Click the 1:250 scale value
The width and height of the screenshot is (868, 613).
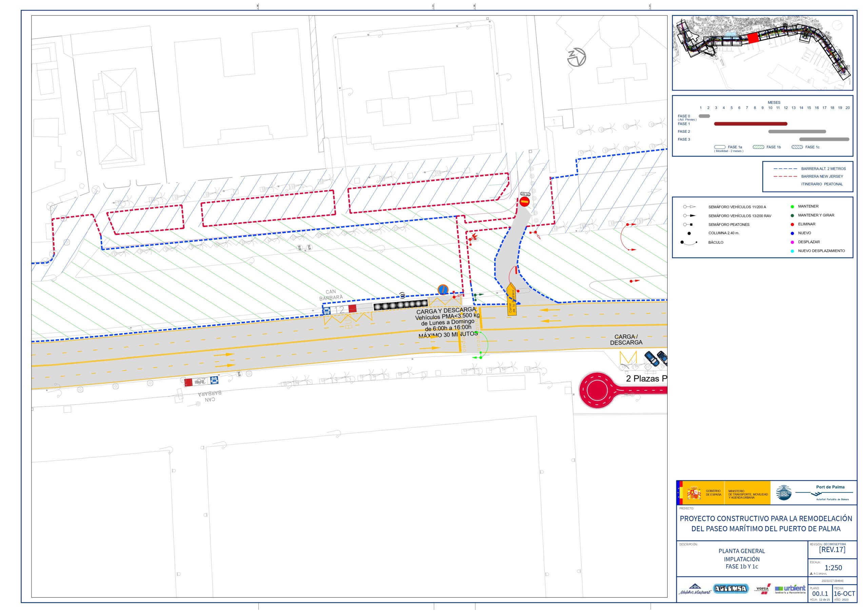click(833, 568)
